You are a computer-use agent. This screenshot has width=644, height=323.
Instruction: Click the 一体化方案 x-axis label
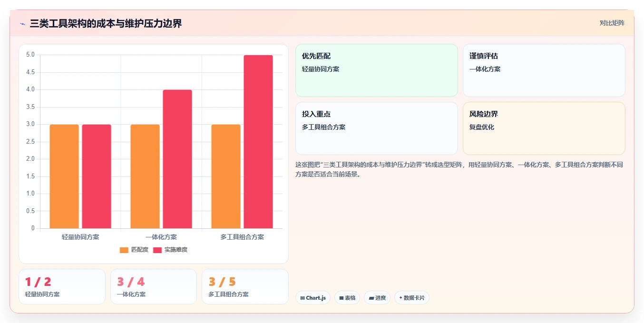click(x=161, y=236)
